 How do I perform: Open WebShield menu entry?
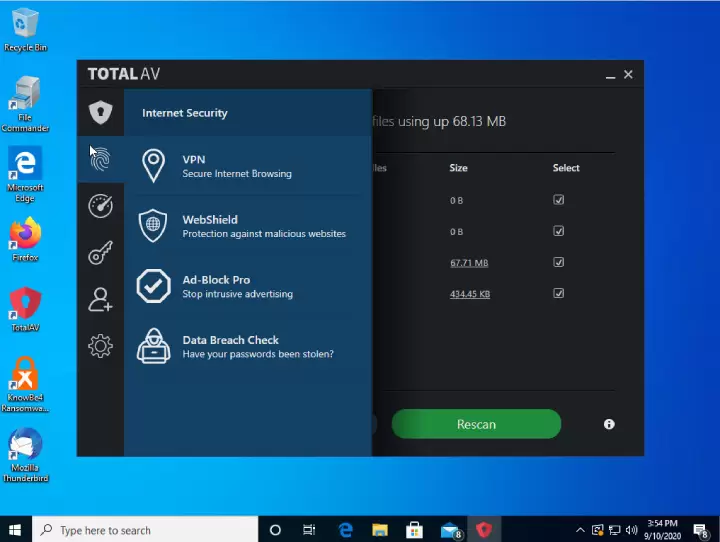pos(248,226)
